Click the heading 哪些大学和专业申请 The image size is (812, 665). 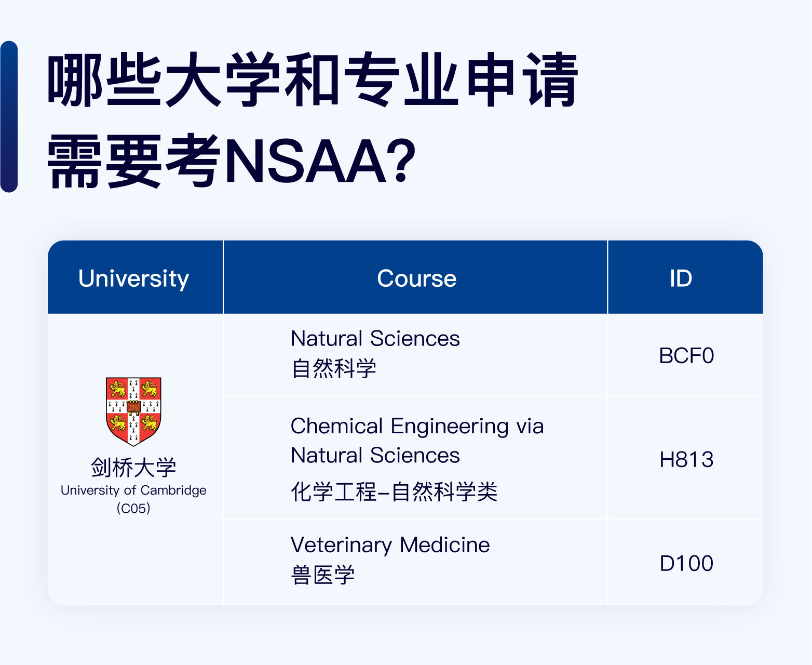(313, 81)
